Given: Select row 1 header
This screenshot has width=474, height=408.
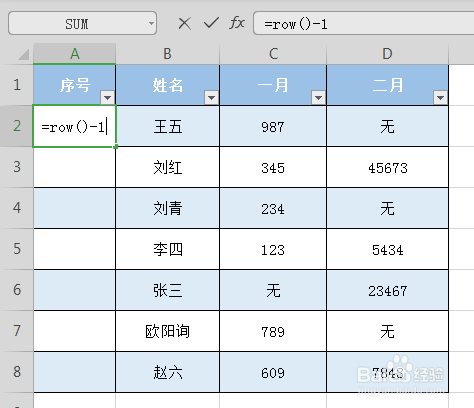Looking at the screenshot, I should coord(17,85).
